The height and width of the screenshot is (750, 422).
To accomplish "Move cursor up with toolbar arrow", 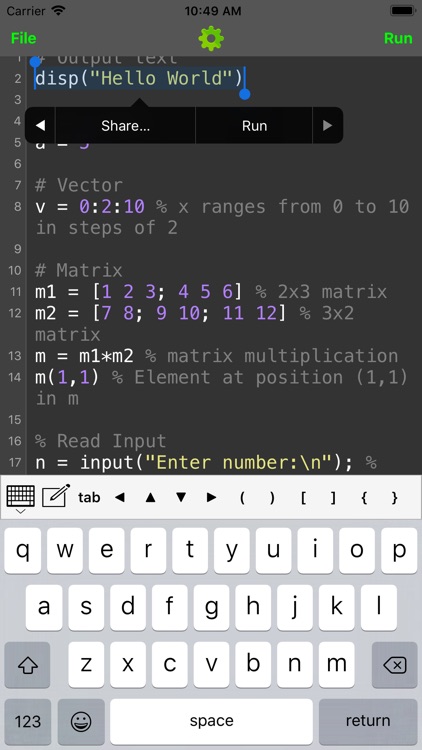I will pos(150,497).
